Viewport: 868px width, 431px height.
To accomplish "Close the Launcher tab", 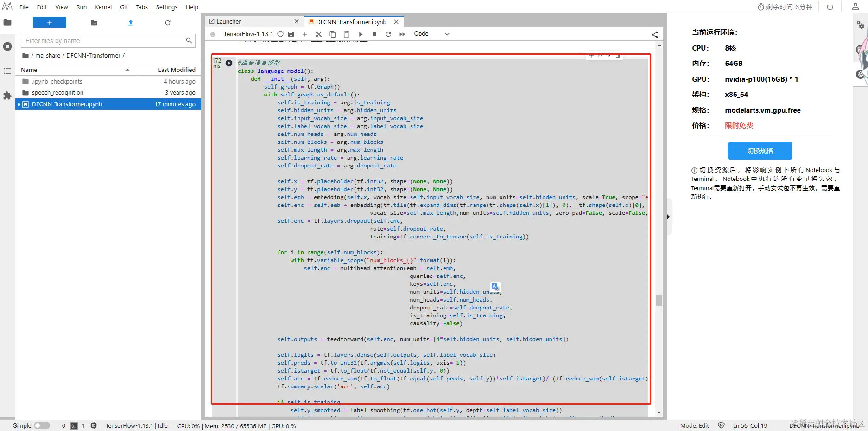I will point(297,21).
